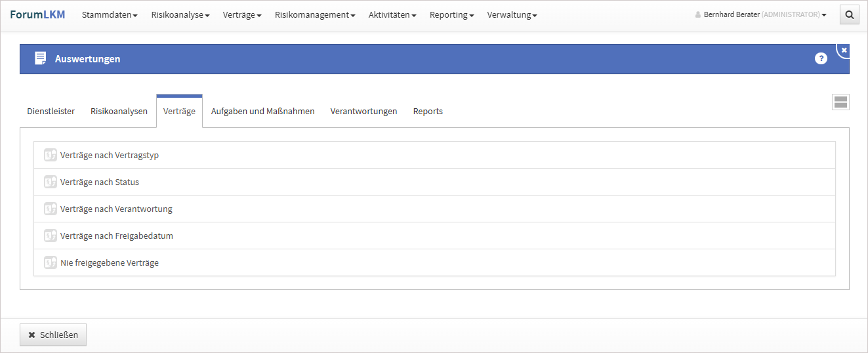Switch to the Risikoanalysen tab

click(119, 111)
